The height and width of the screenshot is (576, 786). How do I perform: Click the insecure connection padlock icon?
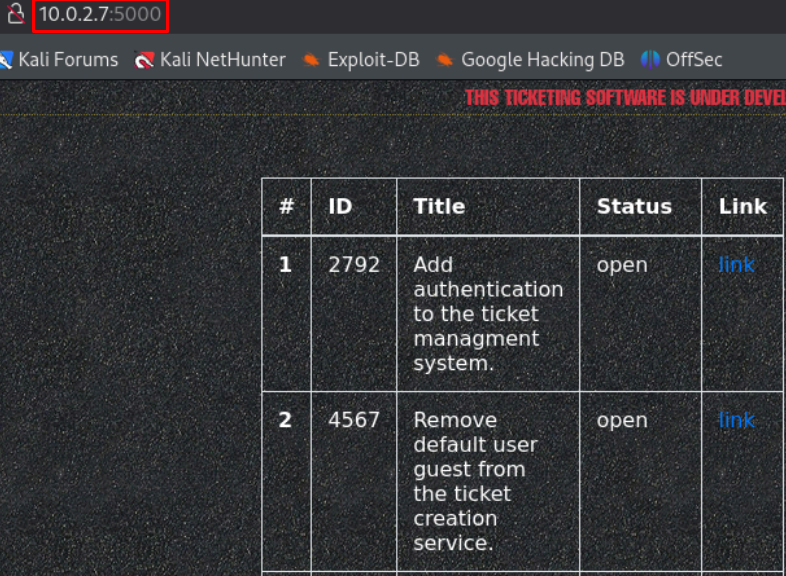point(15,14)
